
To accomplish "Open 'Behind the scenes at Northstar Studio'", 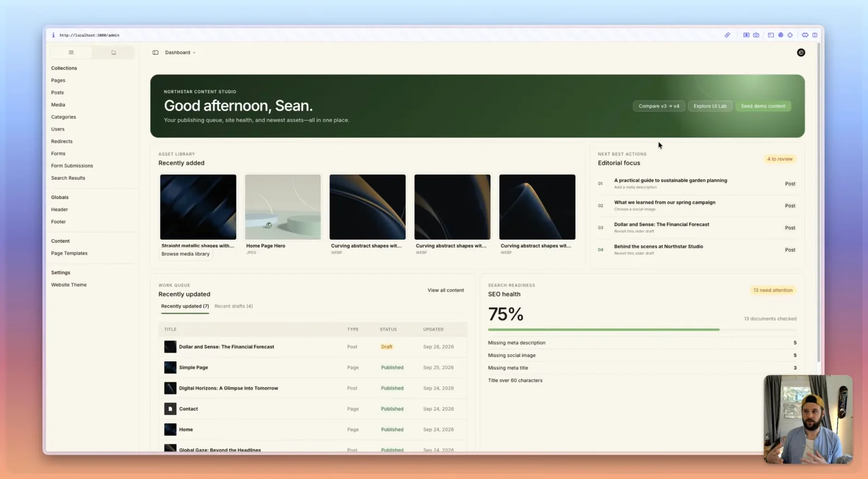I will click(659, 246).
